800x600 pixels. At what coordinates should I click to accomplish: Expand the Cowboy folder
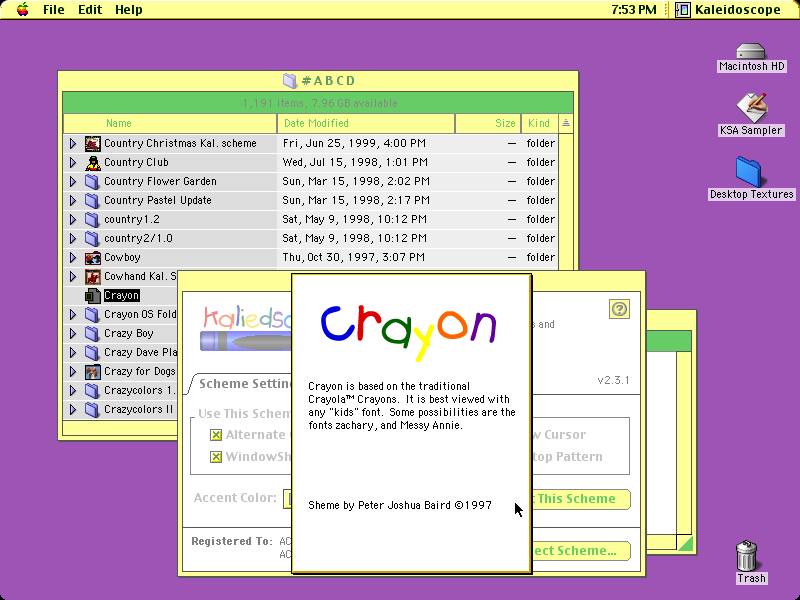73,257
